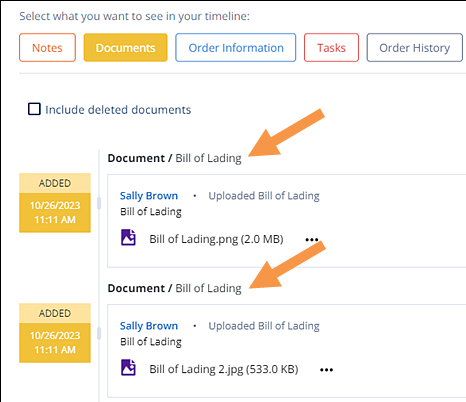The image size is (466, 402).
Task: Click the image file icon for Bill of Lading 2.jpg
Action: click(x=128, y=367)
